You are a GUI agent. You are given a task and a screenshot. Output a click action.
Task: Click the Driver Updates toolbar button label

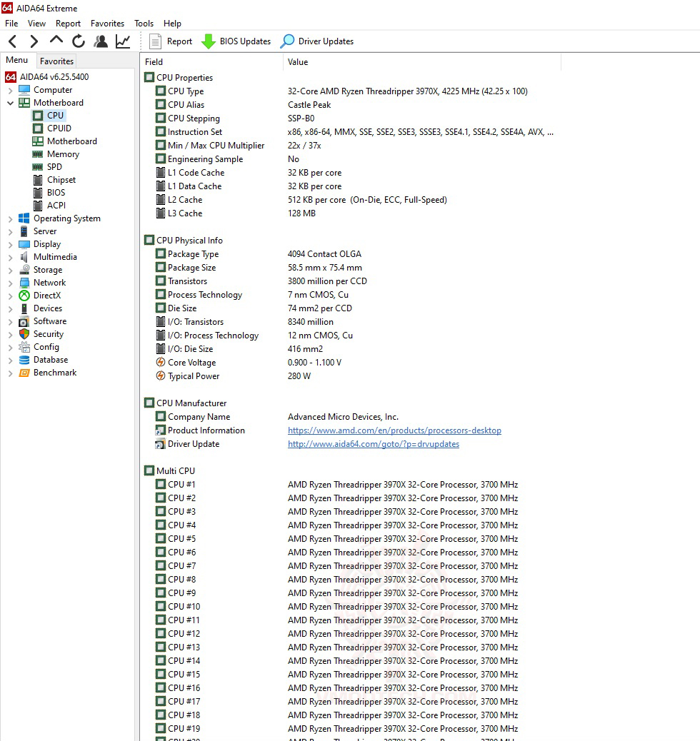click(326, 41)
